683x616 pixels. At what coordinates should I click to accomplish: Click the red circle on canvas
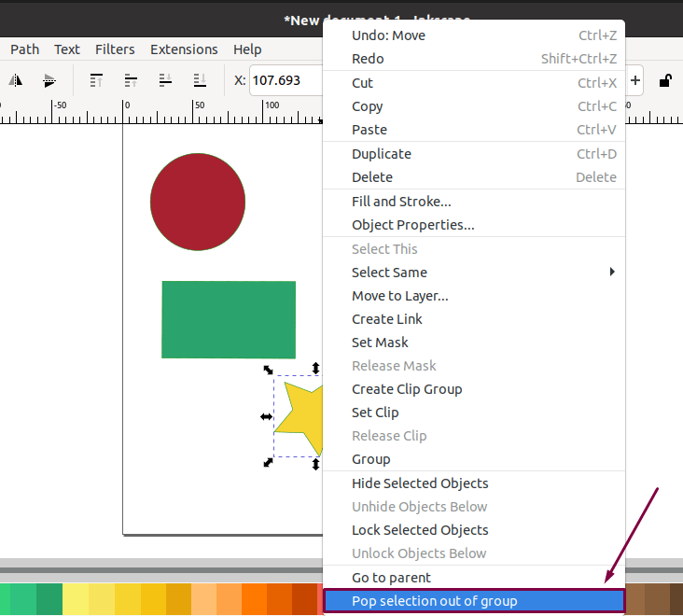coord(198,202)
